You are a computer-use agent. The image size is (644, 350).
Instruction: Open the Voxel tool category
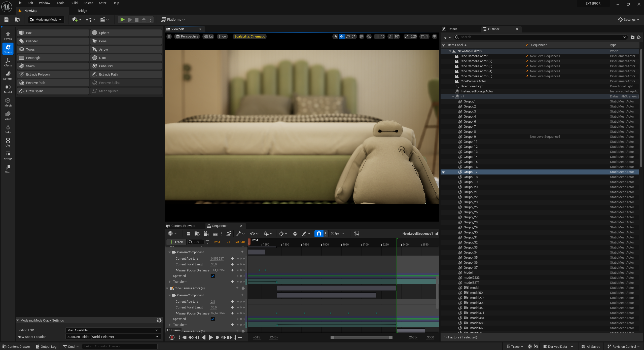coord(8,115)
